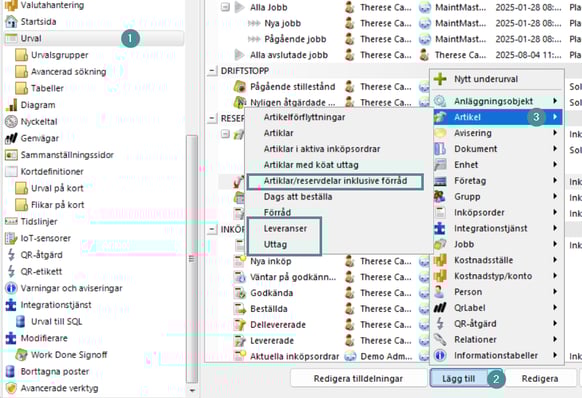Click the Kortdefinitioner icon

11,172
